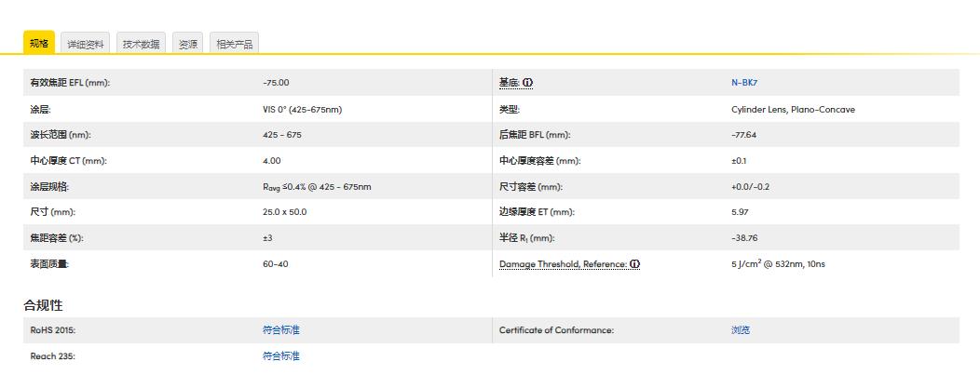Click the info icon next to 基底
This screenshot has width=980, height=388.
point(527,83)
